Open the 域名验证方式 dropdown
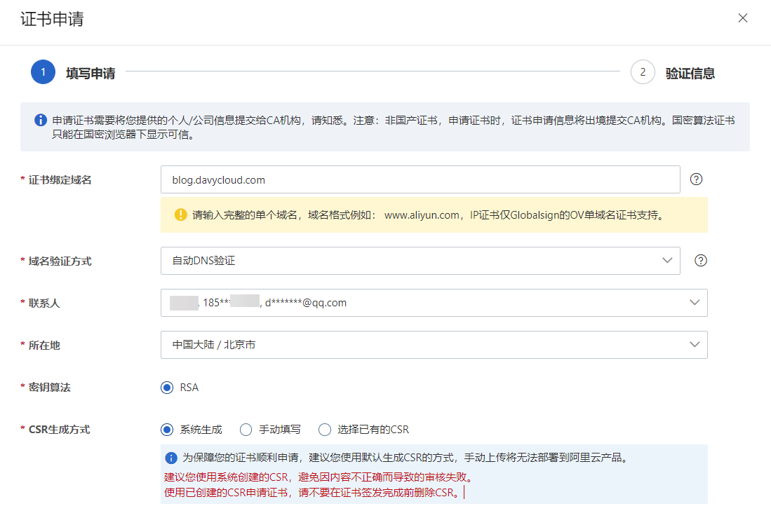 coord(420,261)
